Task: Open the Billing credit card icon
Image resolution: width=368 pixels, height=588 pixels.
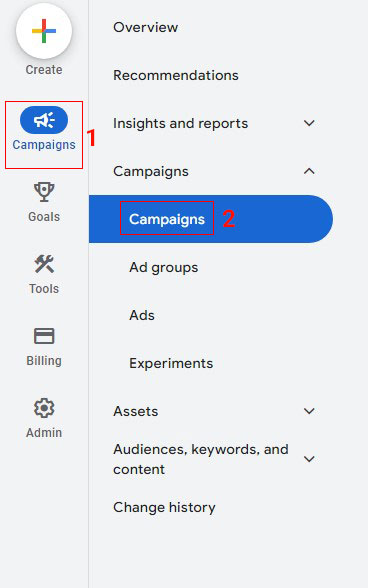Action: point(44,336)
